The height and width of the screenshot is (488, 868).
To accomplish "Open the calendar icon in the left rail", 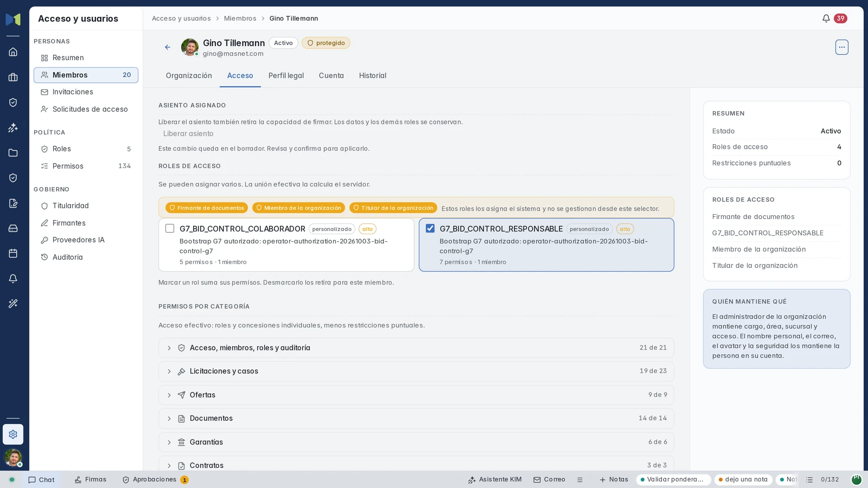I will (13, 253).
